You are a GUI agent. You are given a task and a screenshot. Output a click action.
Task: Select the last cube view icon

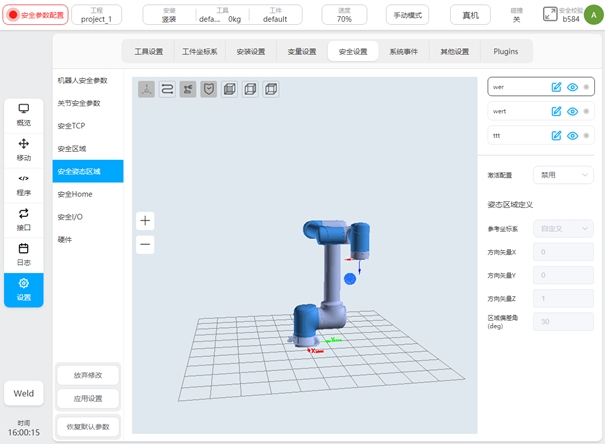pos(271,89)
